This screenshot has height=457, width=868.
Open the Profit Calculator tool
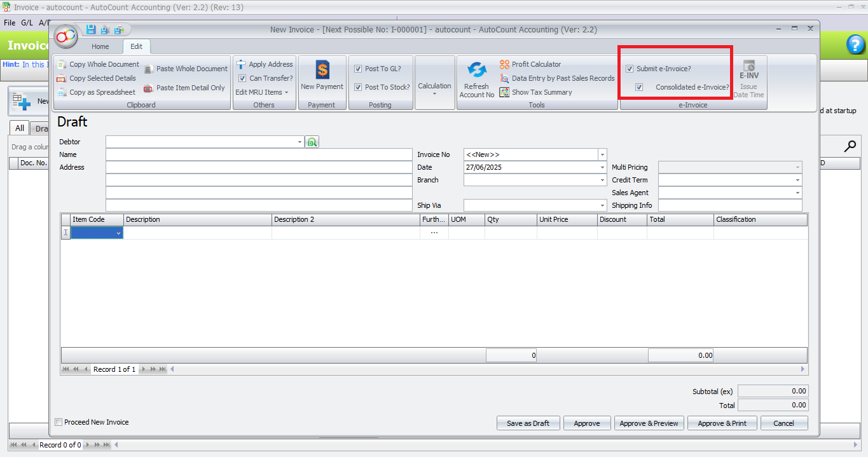pos(535,64)
